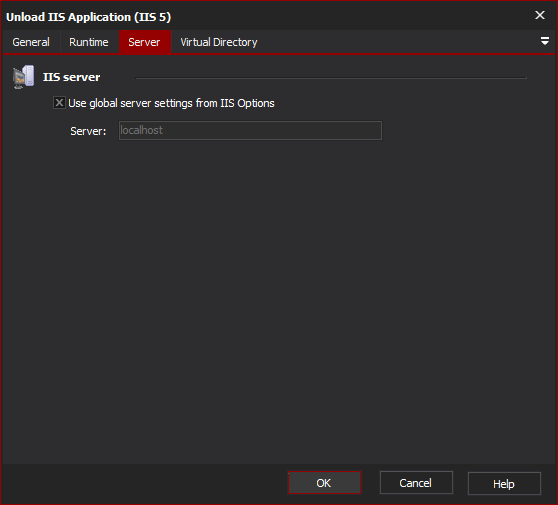Screen dimensions: 558x505
Task: Go to the Virtual Directory tab
Action: click(x=219, y=42)
